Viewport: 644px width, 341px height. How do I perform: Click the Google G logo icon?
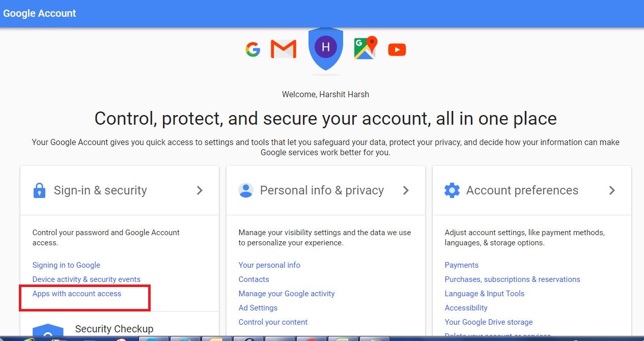click(x=253, y=49)
